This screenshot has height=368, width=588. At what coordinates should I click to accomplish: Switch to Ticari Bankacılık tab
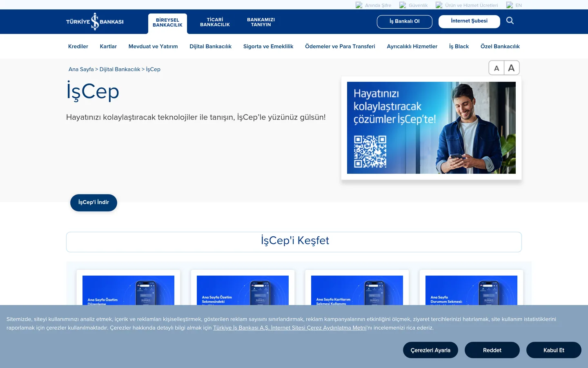[x=215, y=22]
